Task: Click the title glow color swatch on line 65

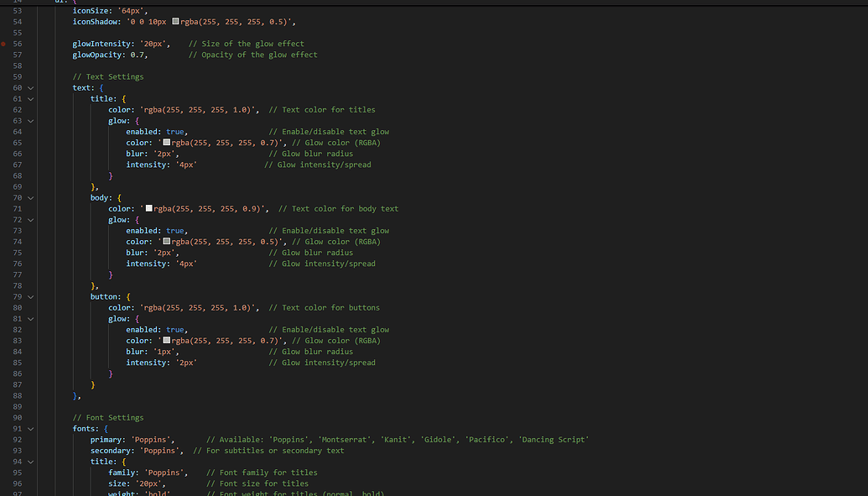Action: (167, 143)
